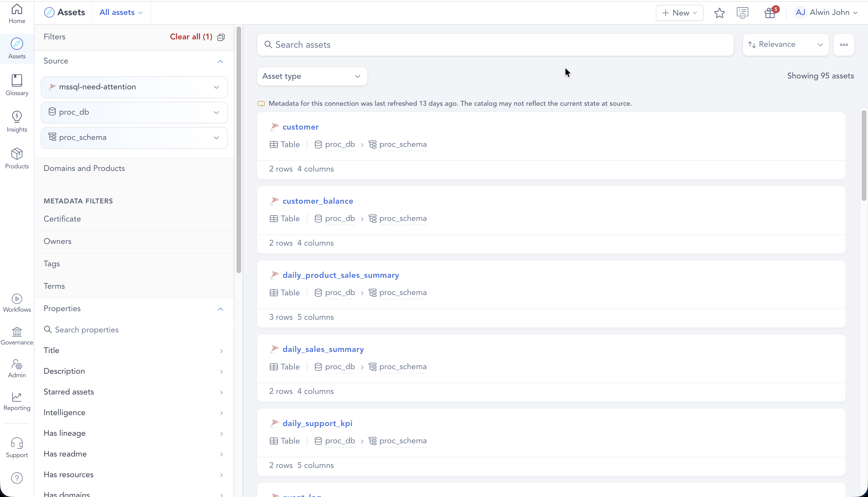Click the Assets header logo icon
This screenshot has width=868, height=497.
tap(49, 12)
